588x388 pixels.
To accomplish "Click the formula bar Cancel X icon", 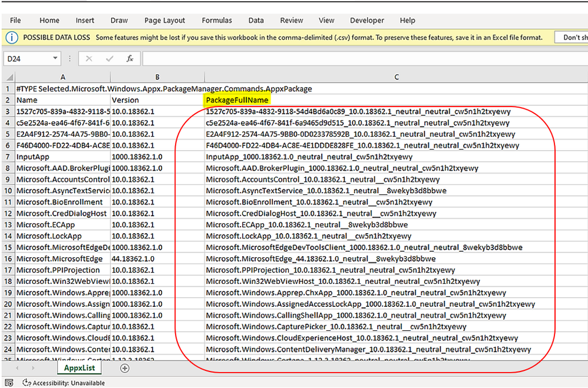I will tap(89, 59).
